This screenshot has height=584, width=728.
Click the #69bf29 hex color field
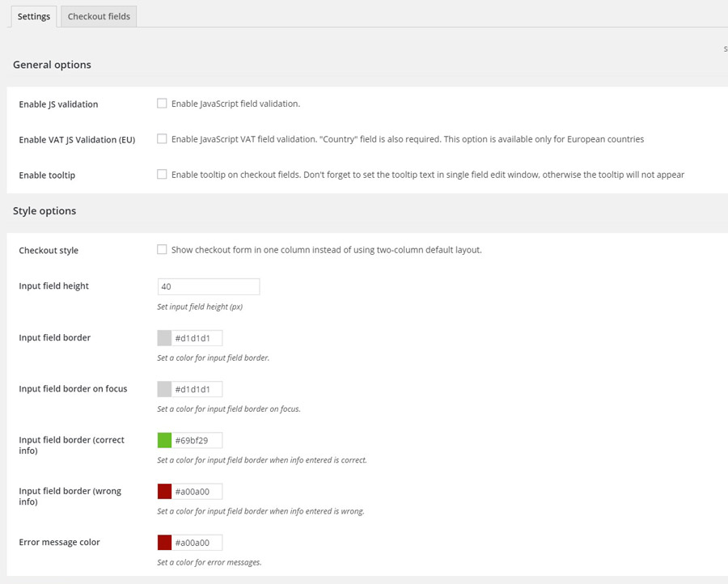[x=197, y=441]
